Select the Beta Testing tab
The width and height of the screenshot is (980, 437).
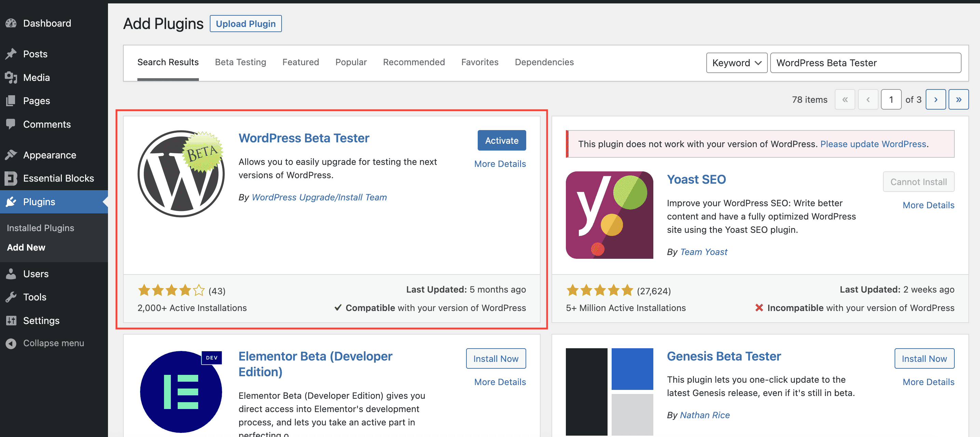241,62
